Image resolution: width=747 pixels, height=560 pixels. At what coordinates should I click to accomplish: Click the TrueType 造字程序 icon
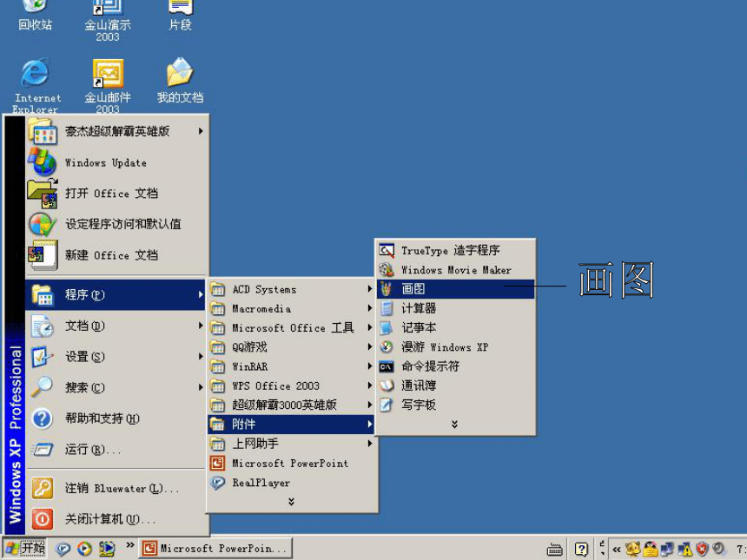(x=387, y=250)
